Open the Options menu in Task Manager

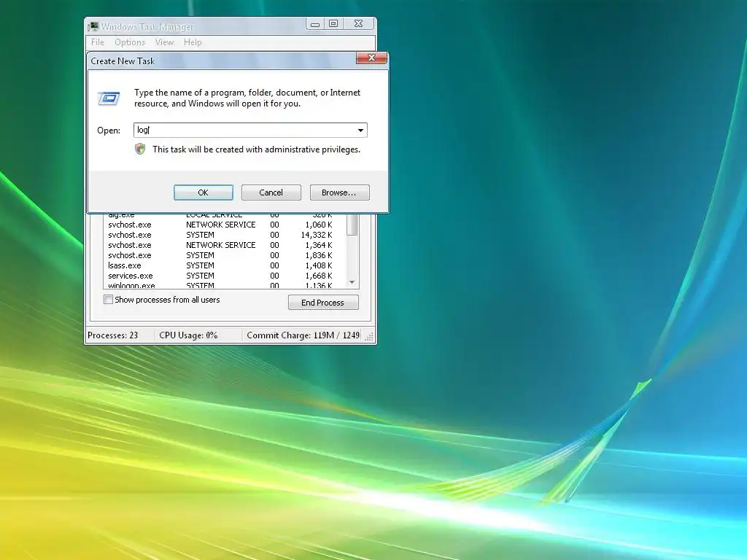pyautogui.click(x=130, y=42)
